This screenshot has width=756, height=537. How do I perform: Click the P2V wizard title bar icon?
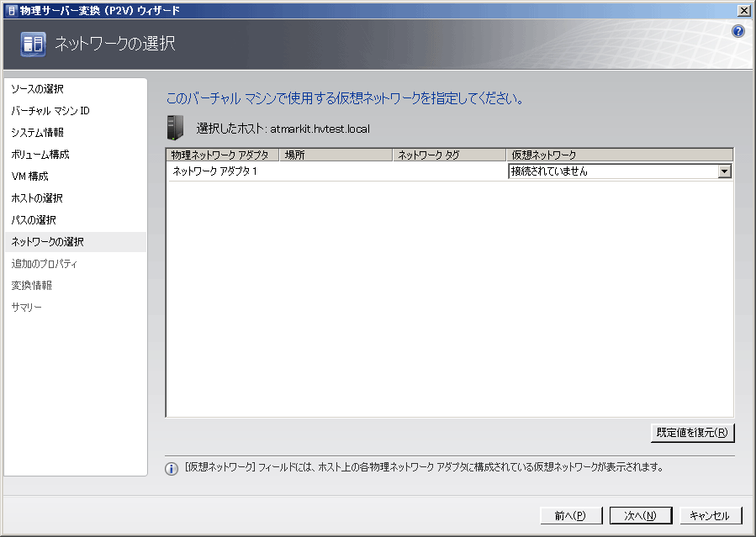click(11, 10)
